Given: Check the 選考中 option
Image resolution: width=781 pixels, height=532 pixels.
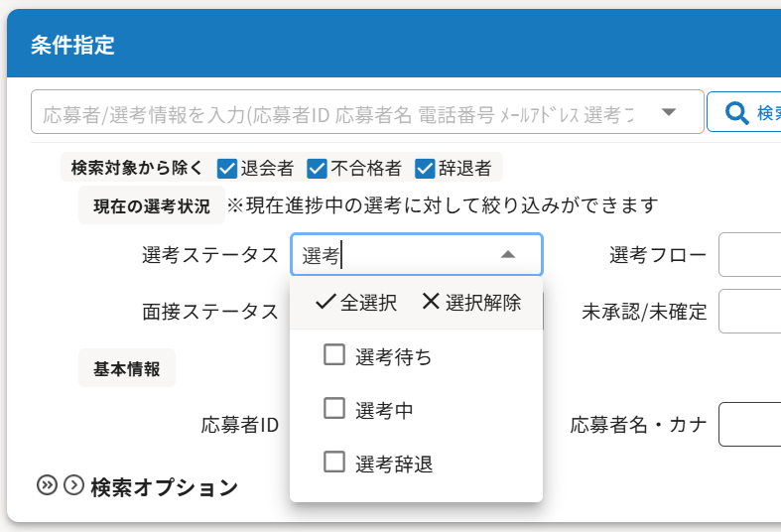Looking at the screenshot, I should point(334,409).
